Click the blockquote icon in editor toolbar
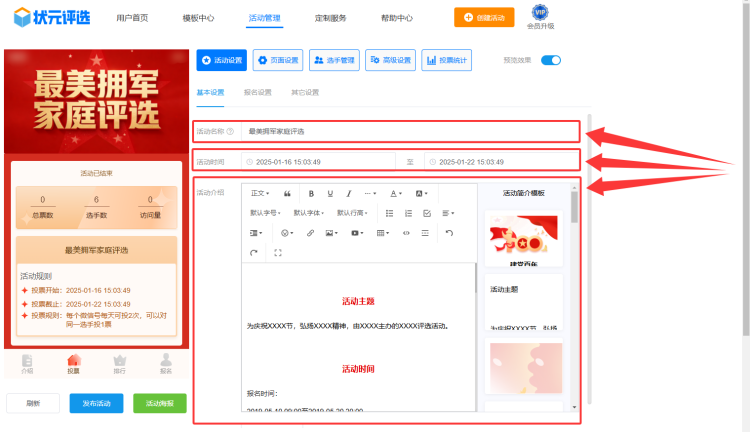Image resolution: width=750 pixels, height=432 pixels. pyautogui.click(x=287, y=193)
